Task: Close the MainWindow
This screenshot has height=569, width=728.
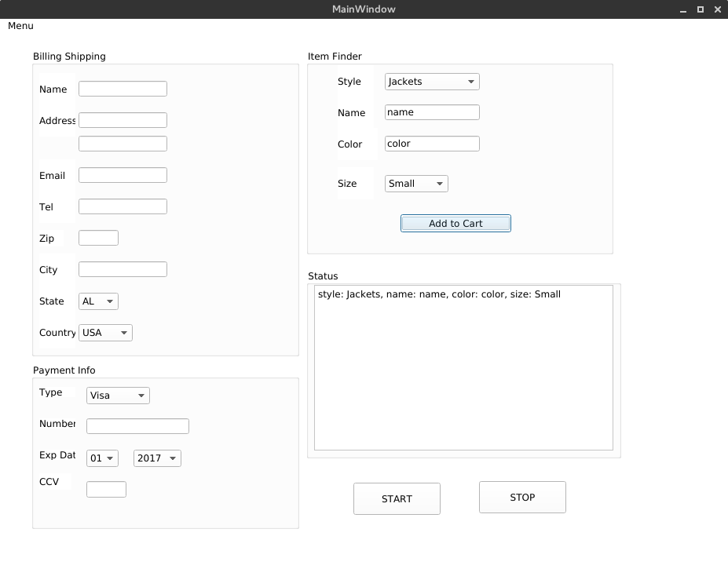Action: click(x=717, y=9)
